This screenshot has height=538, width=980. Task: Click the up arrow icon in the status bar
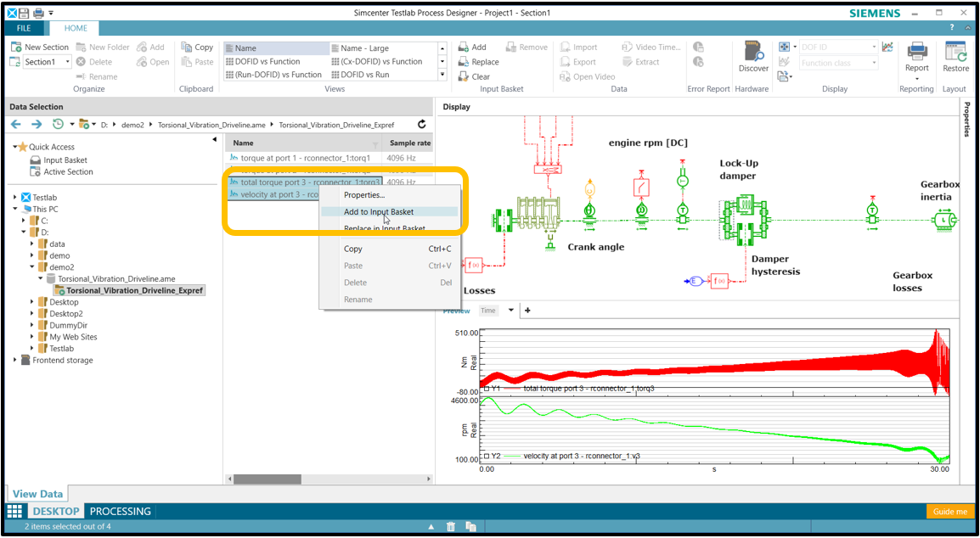(x=431, y=527)
